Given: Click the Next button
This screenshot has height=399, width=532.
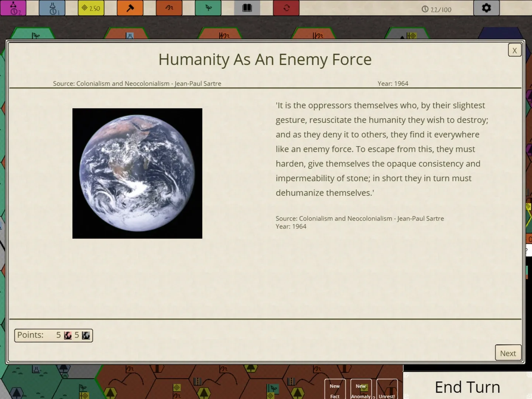Looking at the screenshot, I should [x=508, y=353].
